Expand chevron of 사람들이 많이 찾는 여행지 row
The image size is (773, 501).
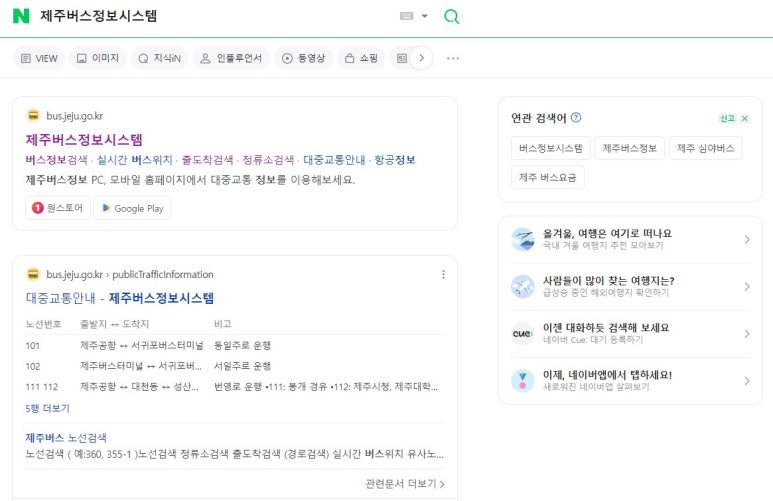point(747,286)
